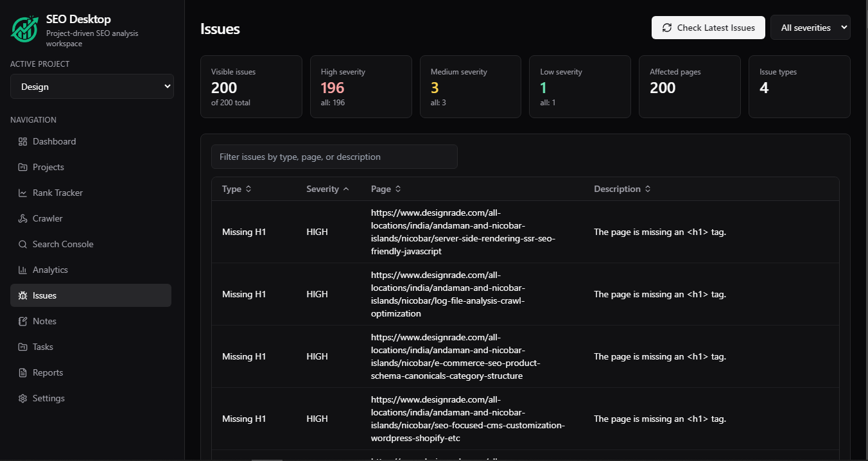This screenshot has width=868, height=461.
Task: Click the log-file-analysis-crawl-optimization page URL
Action: pyautogui.click(x=448, y=294)
